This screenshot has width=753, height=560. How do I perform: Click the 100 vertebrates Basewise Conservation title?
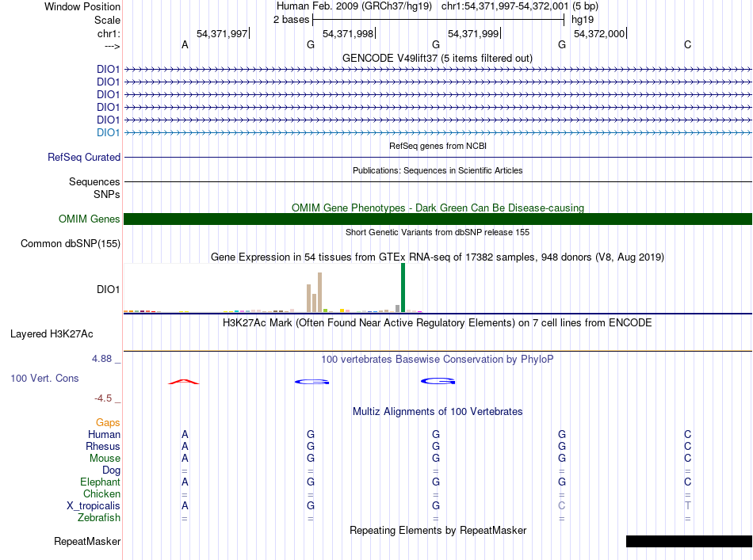pyautogui.click(x=437, y=359)
